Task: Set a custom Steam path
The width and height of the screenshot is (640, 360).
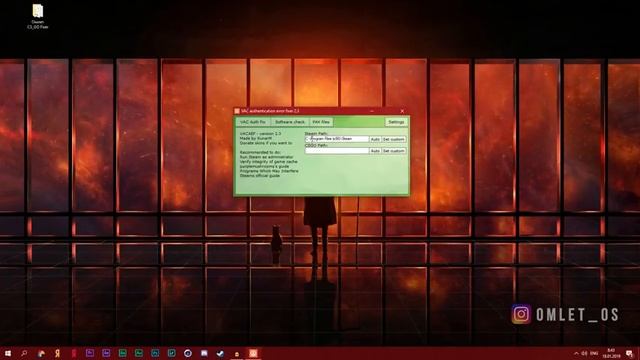Action: [x=394, y=139]
